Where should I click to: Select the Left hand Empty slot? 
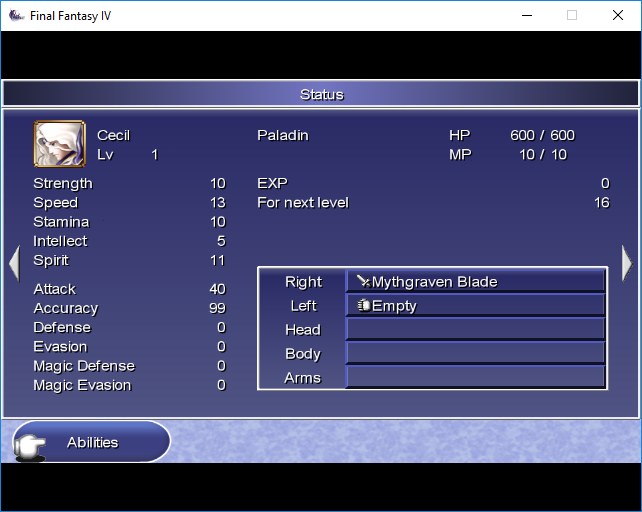coord(476,305)
